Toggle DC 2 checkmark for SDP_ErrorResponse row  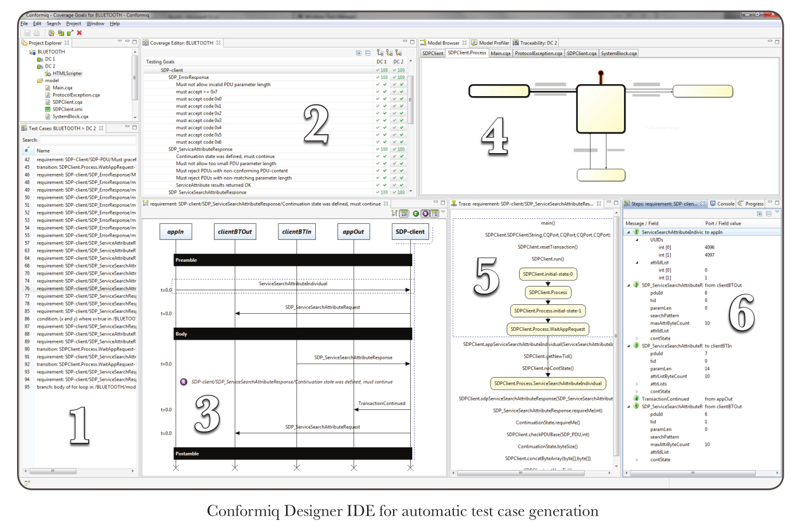click(x=398, y=77)
